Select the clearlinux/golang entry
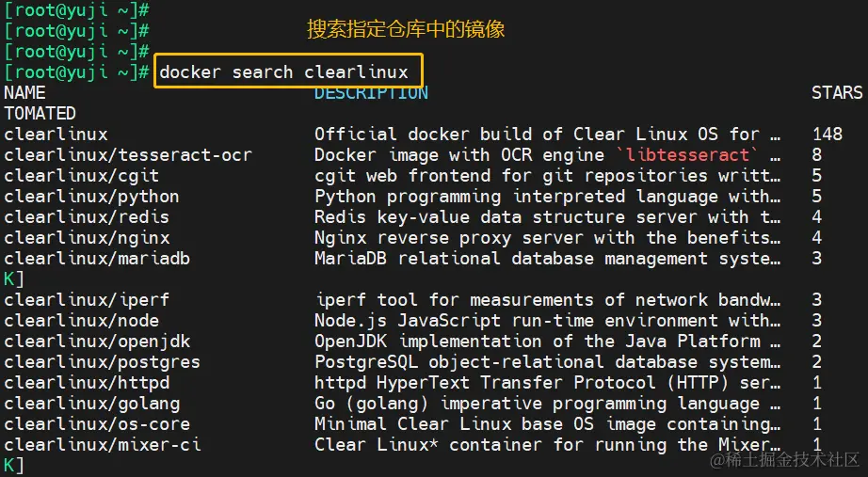The width and height of the screenshot is (868, 477). 91,404
